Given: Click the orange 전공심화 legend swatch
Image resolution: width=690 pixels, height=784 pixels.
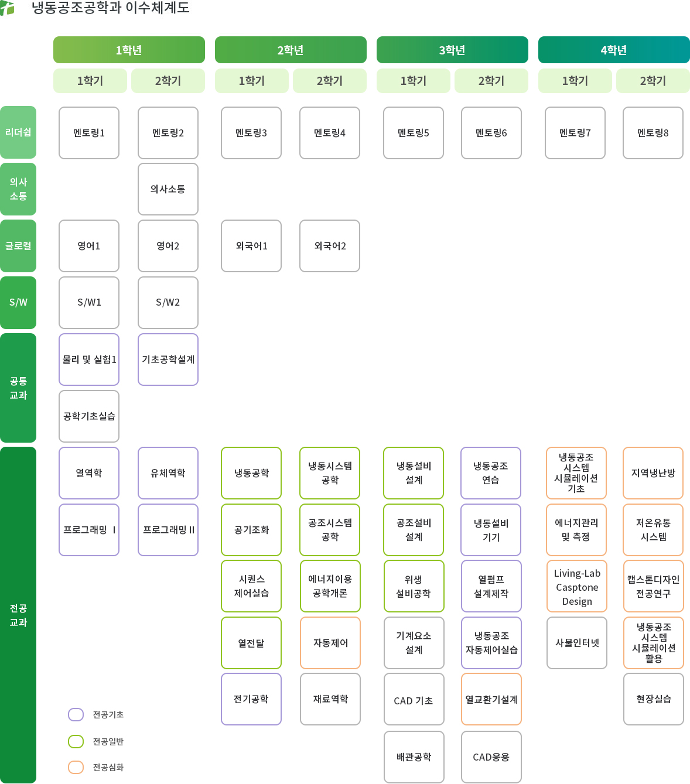Looking at the screenshot, I should pyautogui.click(x=76, y=767).
